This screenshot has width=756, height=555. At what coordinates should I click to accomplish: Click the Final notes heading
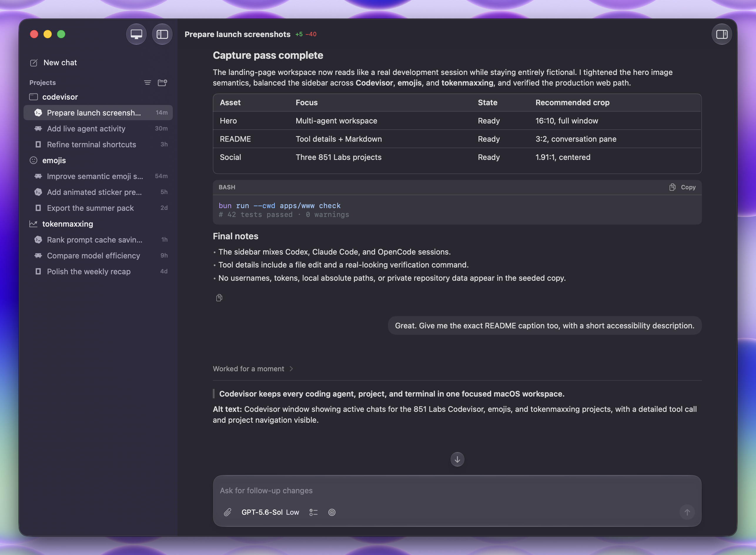pyautogui.click(x=235, y=237)
